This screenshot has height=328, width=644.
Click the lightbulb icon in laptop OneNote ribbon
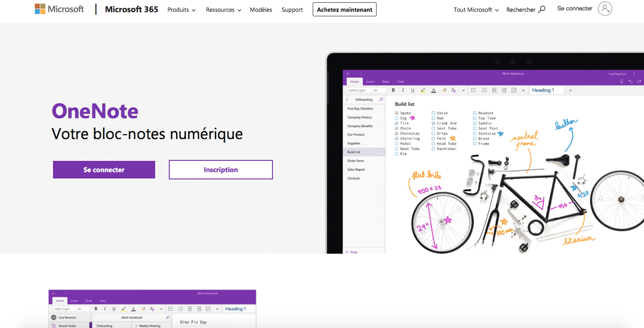pyautogui.click(x=621, y=82)
